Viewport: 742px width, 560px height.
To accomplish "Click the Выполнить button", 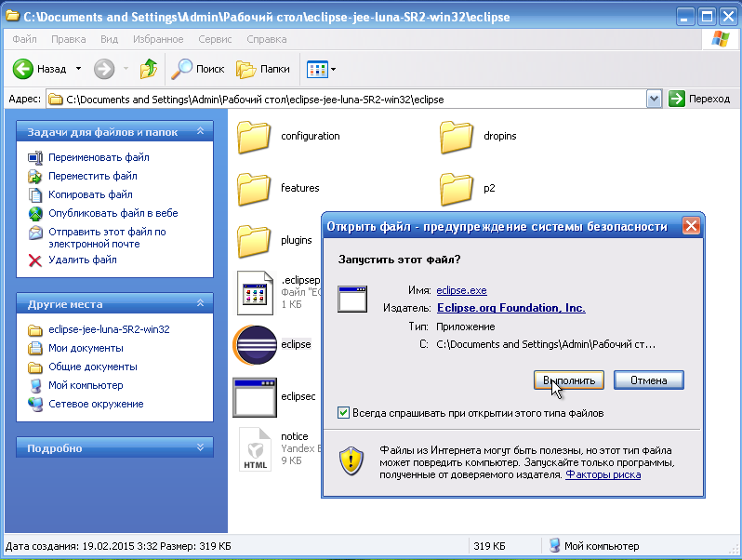I will click(569, 380).
